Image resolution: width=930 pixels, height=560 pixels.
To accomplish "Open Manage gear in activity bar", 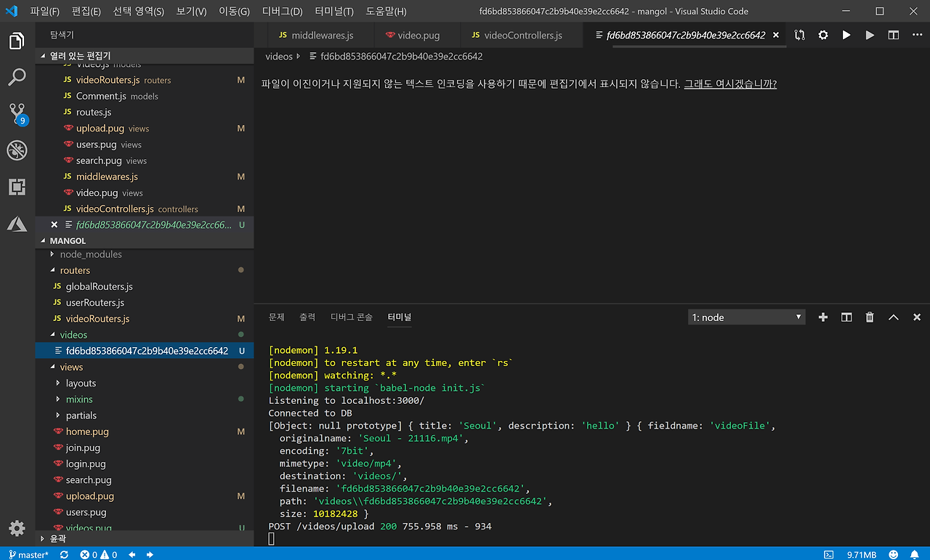I will [17, 528].
